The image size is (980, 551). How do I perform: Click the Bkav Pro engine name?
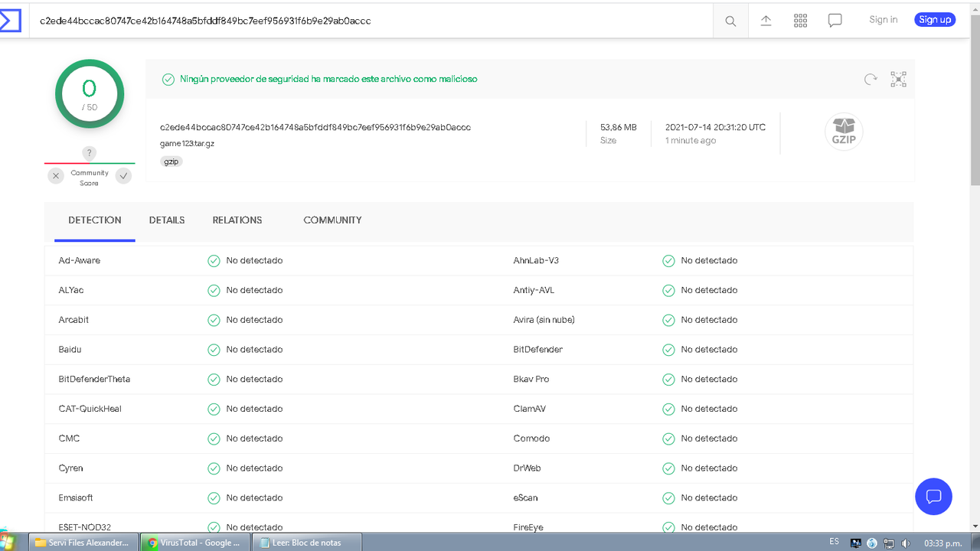tap(531, 380)
